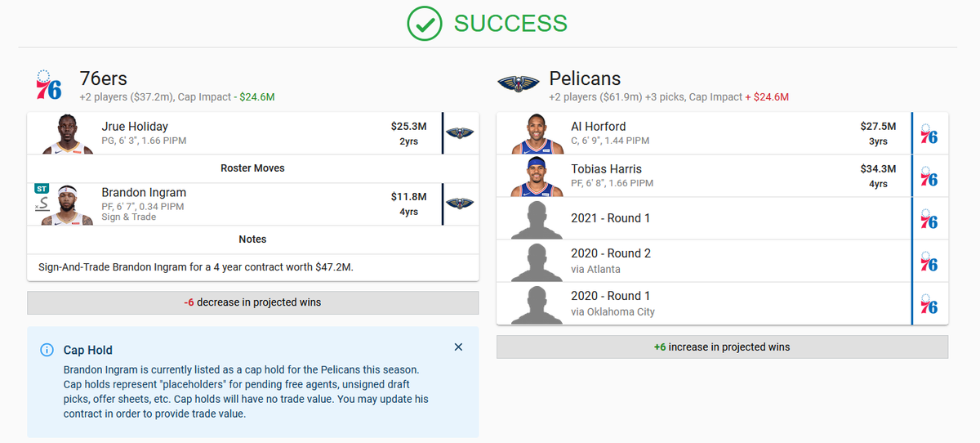
Task: Click the 76ers decrease in projected wins bar
Action: (x=252, y=302)
